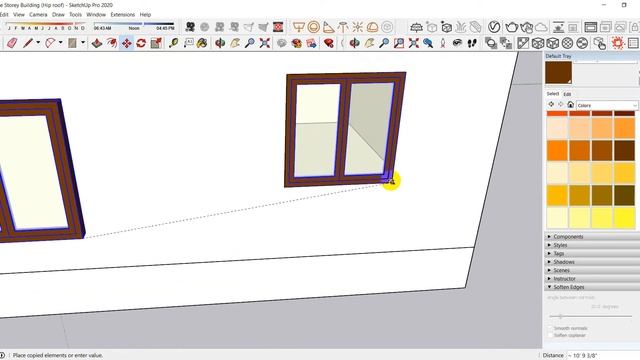
Task: Expand the Shadows panel
Action: (591, 262)
